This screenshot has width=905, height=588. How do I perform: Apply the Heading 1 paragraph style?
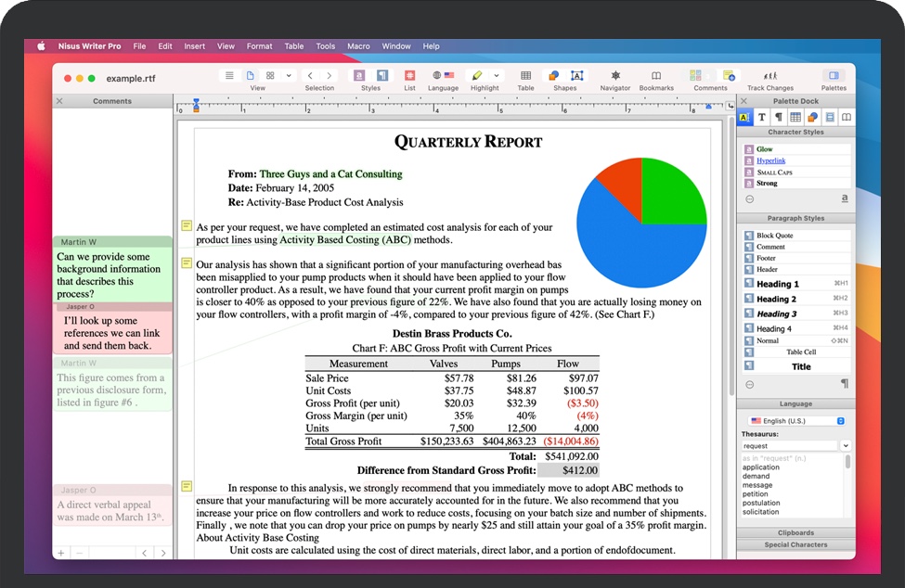point(777,284)
